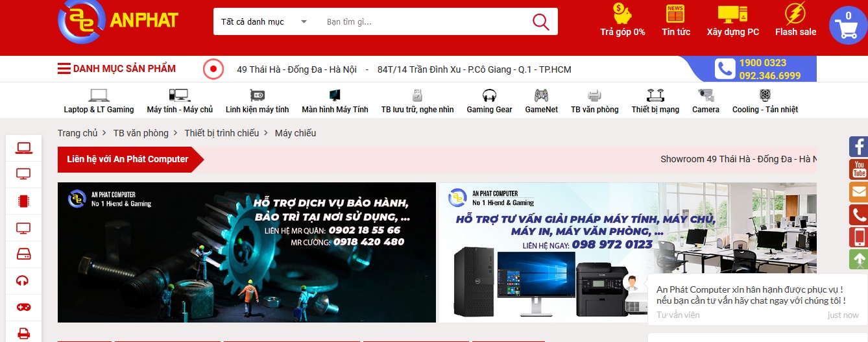Go to Máy chiếu breadcrumb

(295, 133)
